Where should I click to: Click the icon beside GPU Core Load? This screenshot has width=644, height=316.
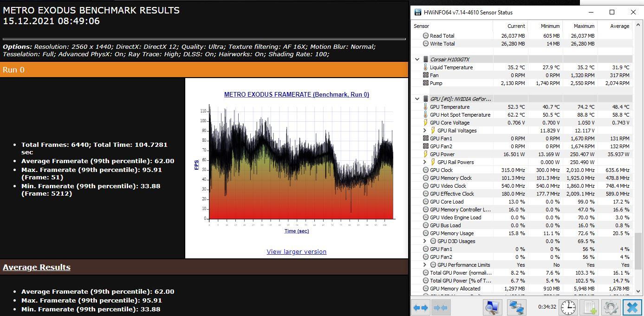pos(426,202)
